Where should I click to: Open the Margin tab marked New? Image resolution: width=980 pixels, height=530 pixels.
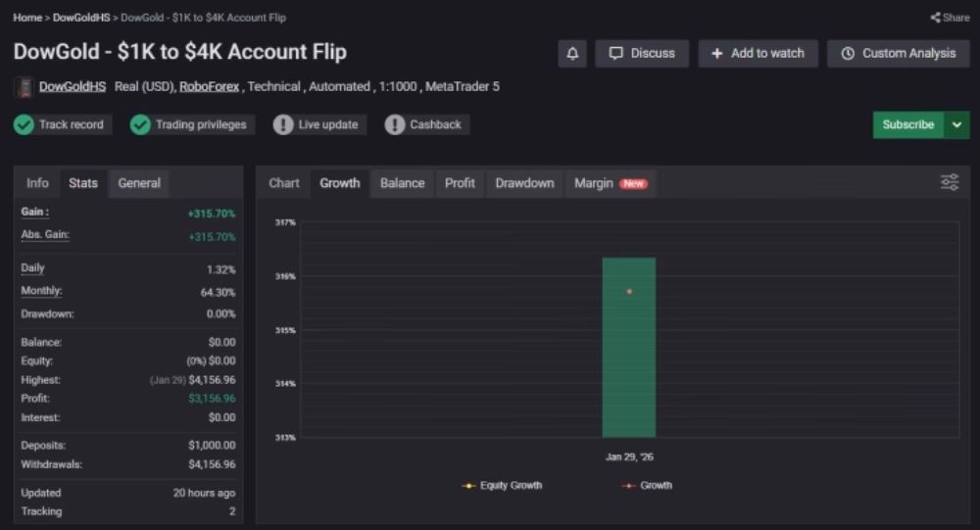(x=611, y=183)
